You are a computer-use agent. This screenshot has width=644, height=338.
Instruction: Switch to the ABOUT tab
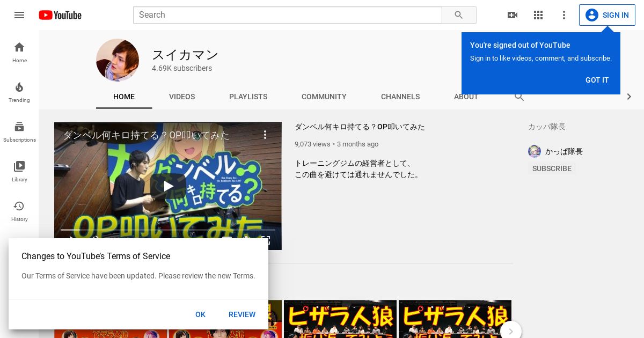(466, 97)
